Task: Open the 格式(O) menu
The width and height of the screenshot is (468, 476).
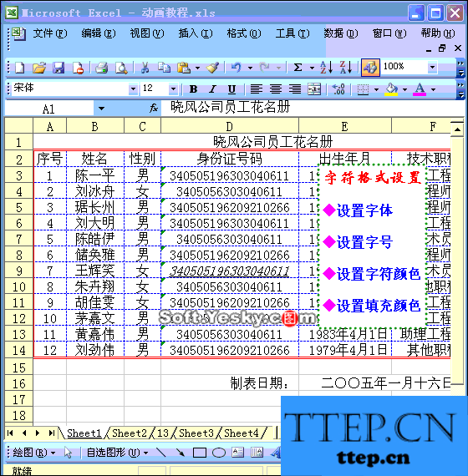Action: pyautogui.click(x=243, y=33)
